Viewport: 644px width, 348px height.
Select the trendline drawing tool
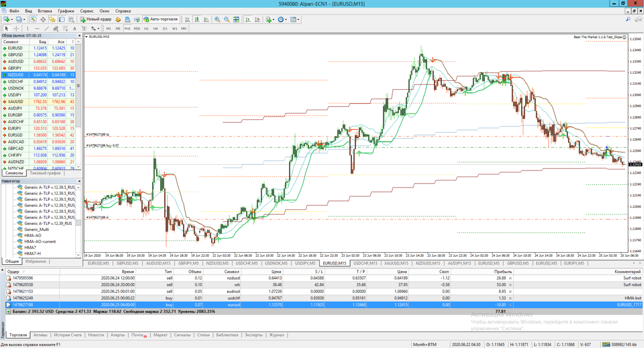pyautogui.click(x=46, y=28)
